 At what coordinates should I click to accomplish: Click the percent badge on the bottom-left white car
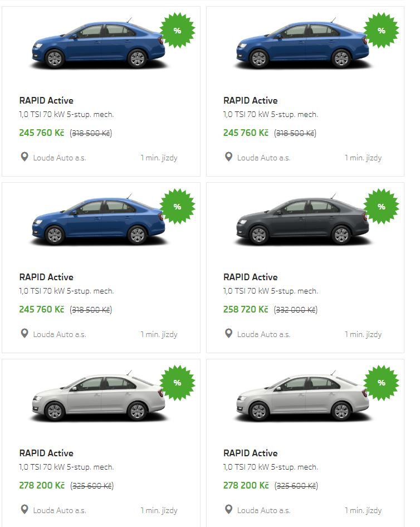point(177,382)
